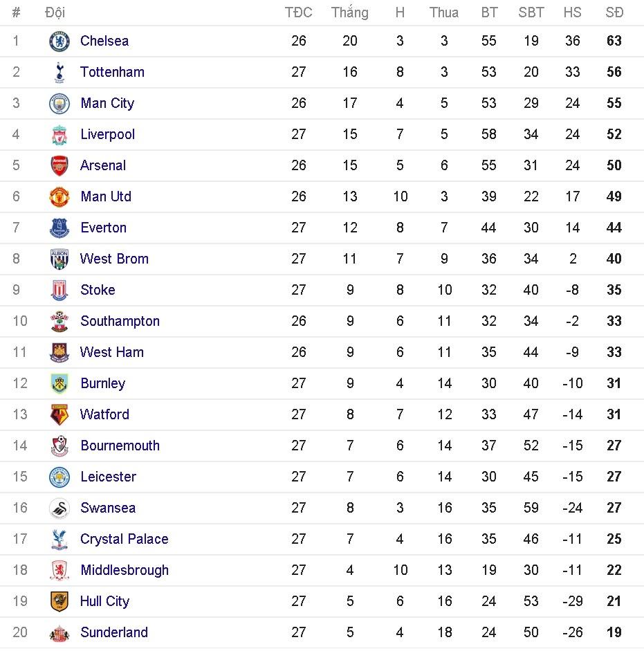
Task: Open the Southampton team link
Action: (120, 321)
